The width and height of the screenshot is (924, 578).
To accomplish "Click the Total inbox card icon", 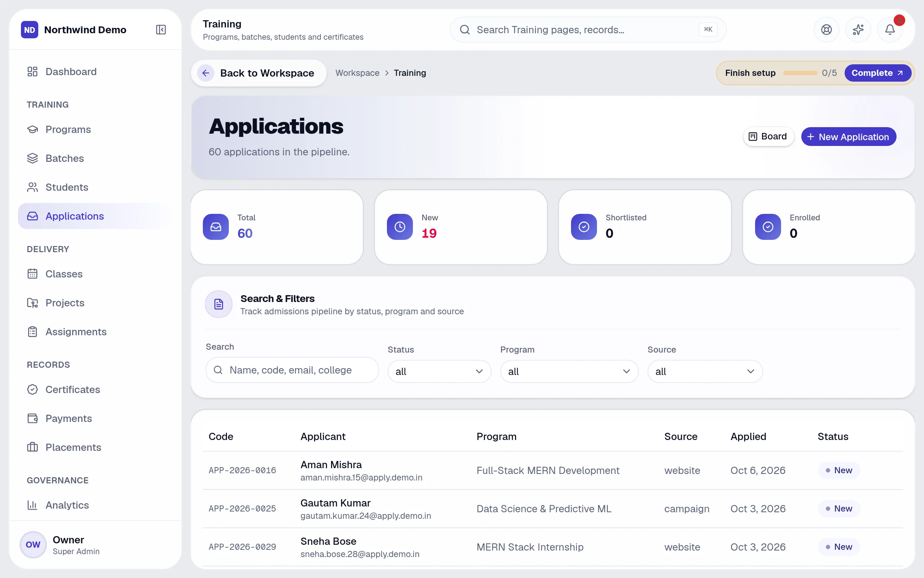I will click(x=216, y=227).
